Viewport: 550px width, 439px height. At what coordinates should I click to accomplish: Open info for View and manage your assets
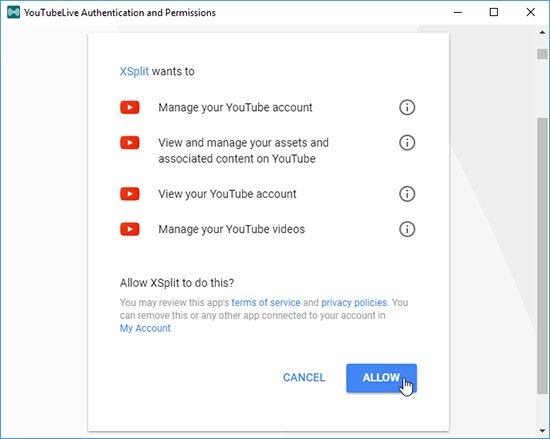point(407,143)
